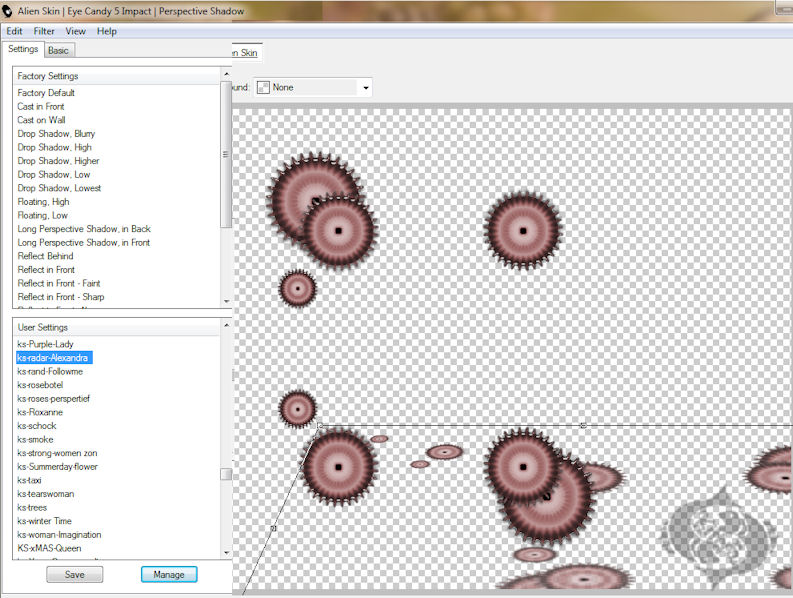Image resolution: width=793 pixels, height=598 pixels.
Task: Select Floating, Low preset
Action: coord(42,216)
